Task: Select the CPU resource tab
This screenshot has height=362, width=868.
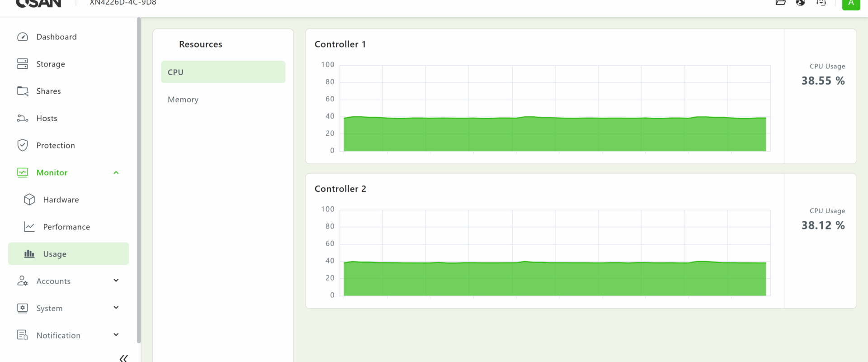Action: 223,72
